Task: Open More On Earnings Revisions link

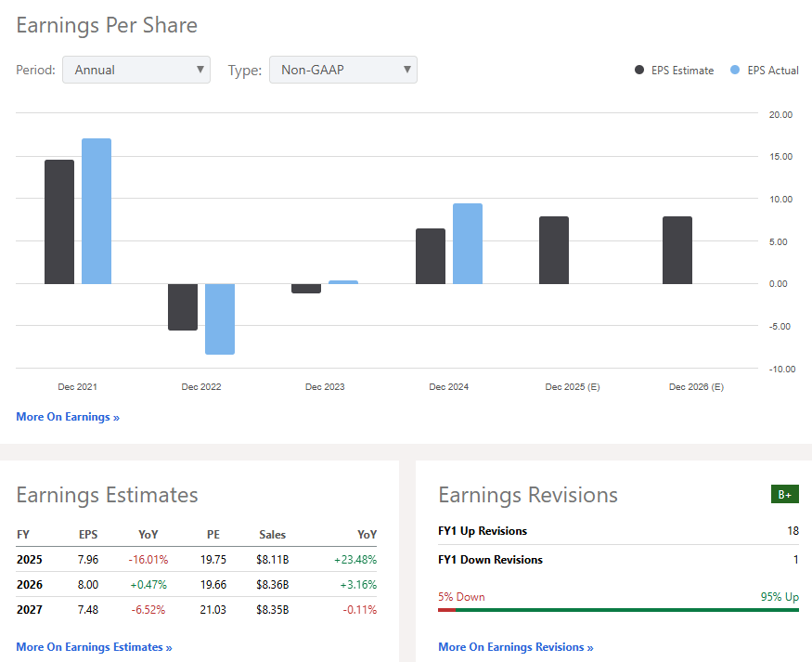Action: point(515,647)
